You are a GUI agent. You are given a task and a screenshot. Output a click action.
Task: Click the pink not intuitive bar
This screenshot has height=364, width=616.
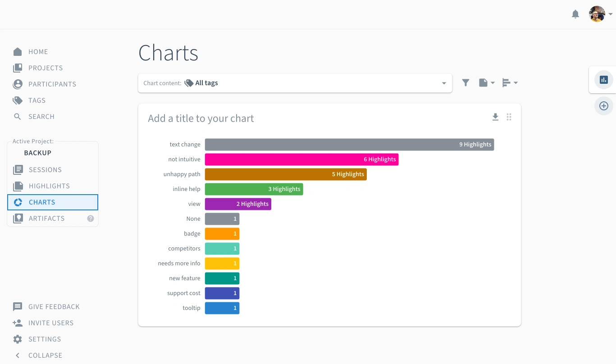(302, 159)
